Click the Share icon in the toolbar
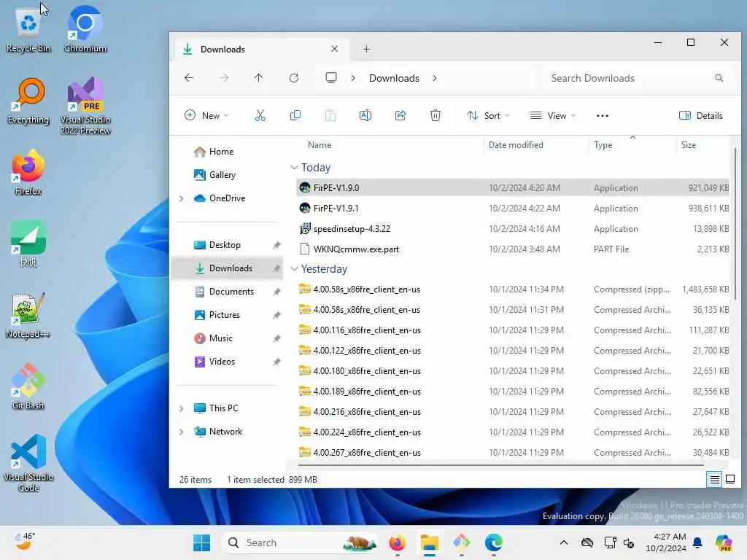Screen dimensions: 747x560 pyautogui.click(x=400, y=116)
